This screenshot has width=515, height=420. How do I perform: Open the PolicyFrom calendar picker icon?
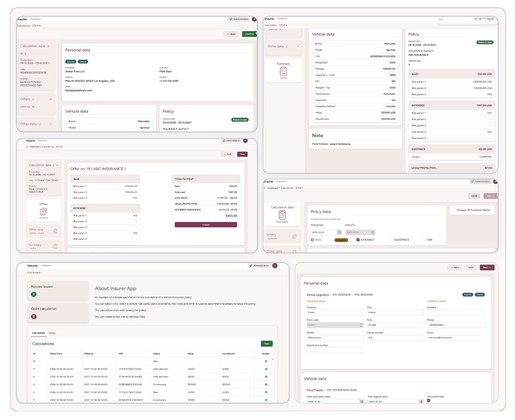point(339,232)
